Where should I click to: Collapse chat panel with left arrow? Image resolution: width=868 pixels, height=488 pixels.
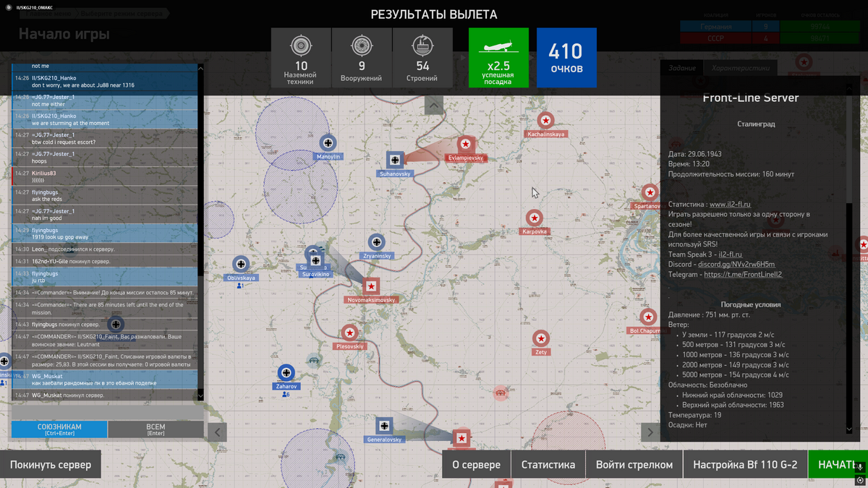(x=217, y=432)
